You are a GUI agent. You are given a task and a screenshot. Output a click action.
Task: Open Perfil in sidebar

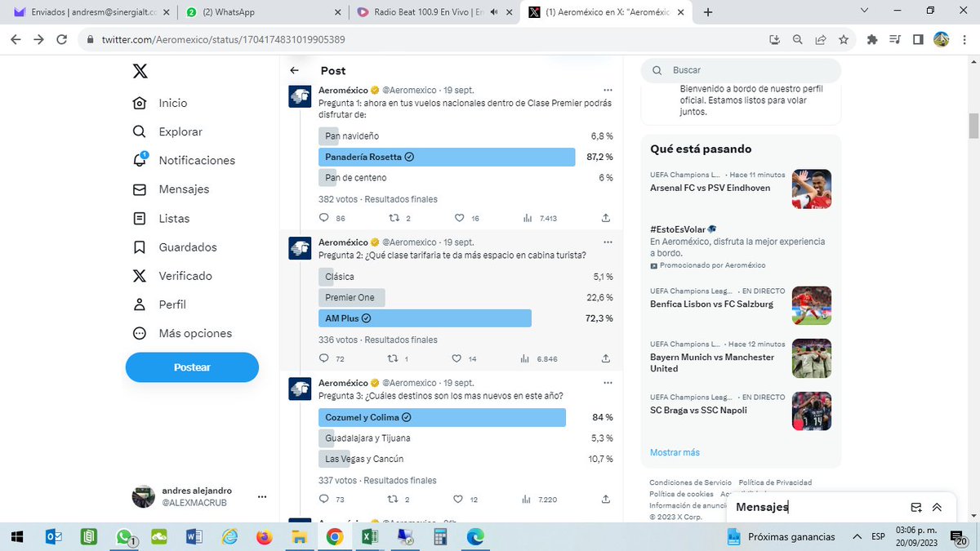click(160, 304)
